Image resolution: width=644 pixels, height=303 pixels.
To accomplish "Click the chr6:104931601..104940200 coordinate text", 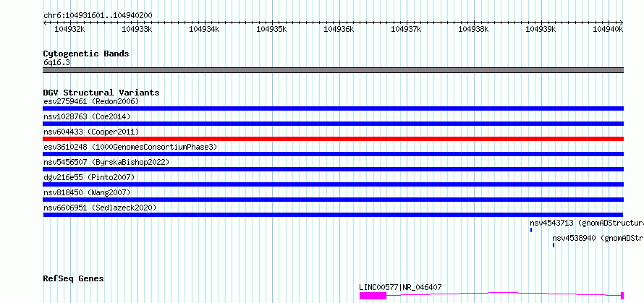I will coord(98,16).
